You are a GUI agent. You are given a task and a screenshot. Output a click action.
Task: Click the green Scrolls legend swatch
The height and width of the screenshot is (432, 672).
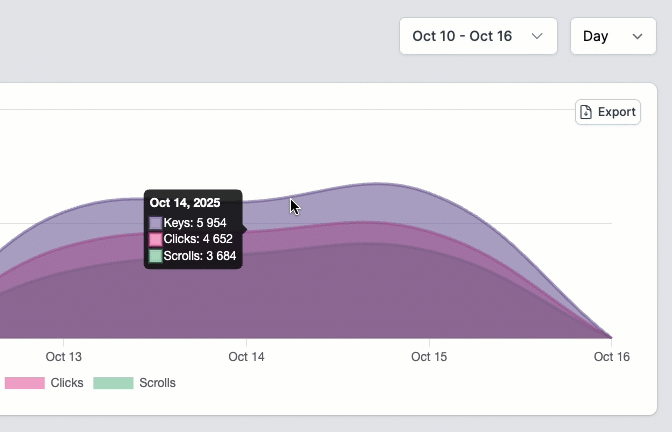[113, 383]
